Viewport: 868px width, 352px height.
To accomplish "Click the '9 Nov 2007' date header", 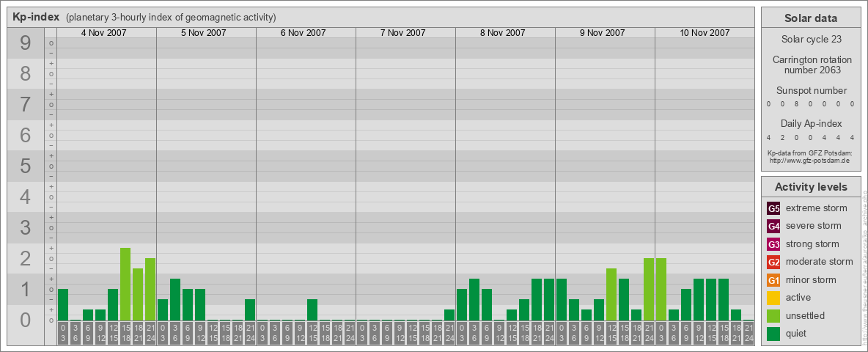I will (x=603, y=33).
